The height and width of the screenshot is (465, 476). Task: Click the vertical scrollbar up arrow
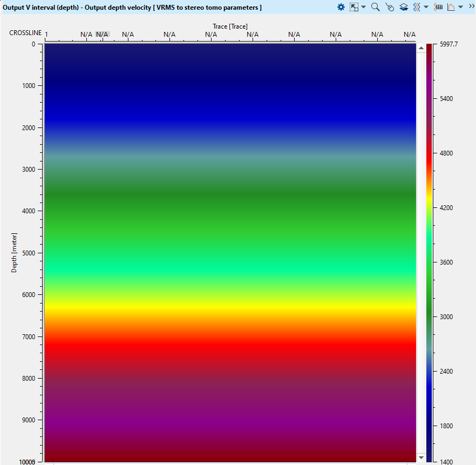pyautogui.click(x=420, y=48)
